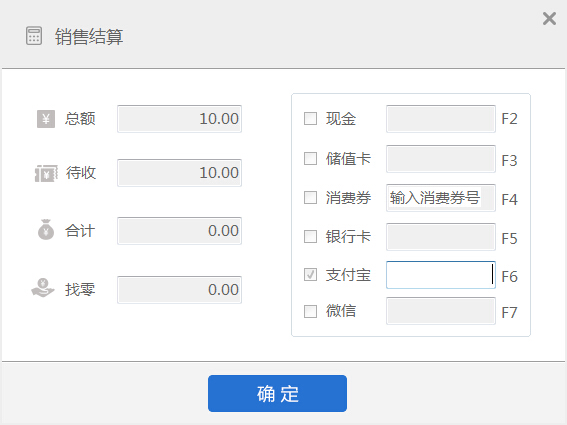The width and height of the screenshot is (567, 425).
Task: Click the 现金 amount field
Action: click(x=441, y=119)
